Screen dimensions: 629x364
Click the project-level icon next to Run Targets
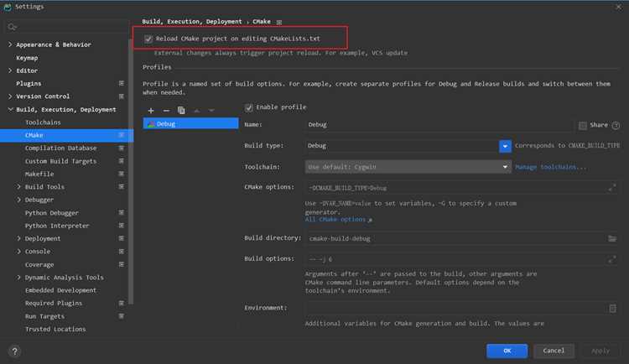coord(121,316)
